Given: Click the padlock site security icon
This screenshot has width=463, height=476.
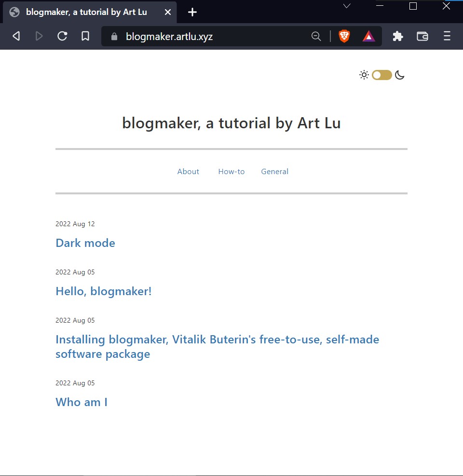Looking at the screenshot, I should coord(114,36).
